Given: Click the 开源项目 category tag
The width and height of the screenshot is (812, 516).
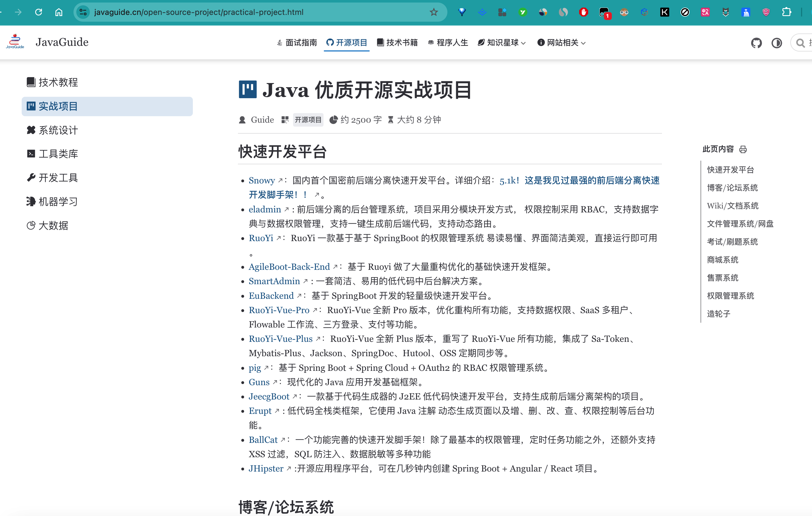Looking at the screenshot, I should point(308,120).
